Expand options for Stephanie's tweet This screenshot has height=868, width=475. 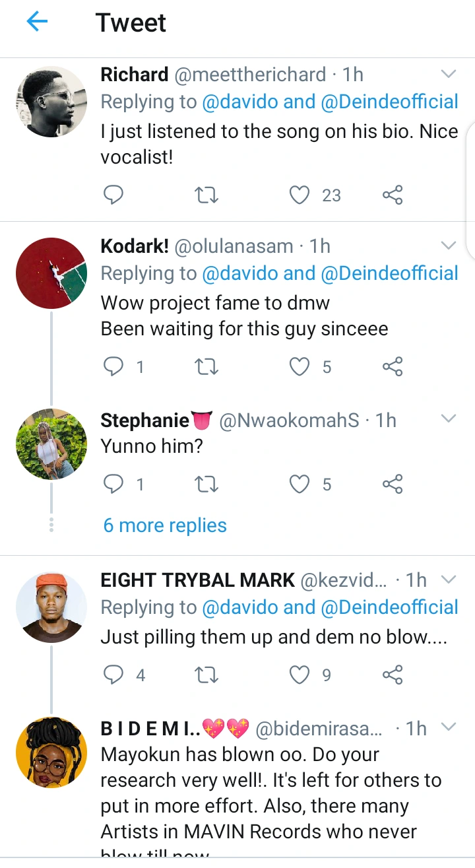tap(449, 419)
